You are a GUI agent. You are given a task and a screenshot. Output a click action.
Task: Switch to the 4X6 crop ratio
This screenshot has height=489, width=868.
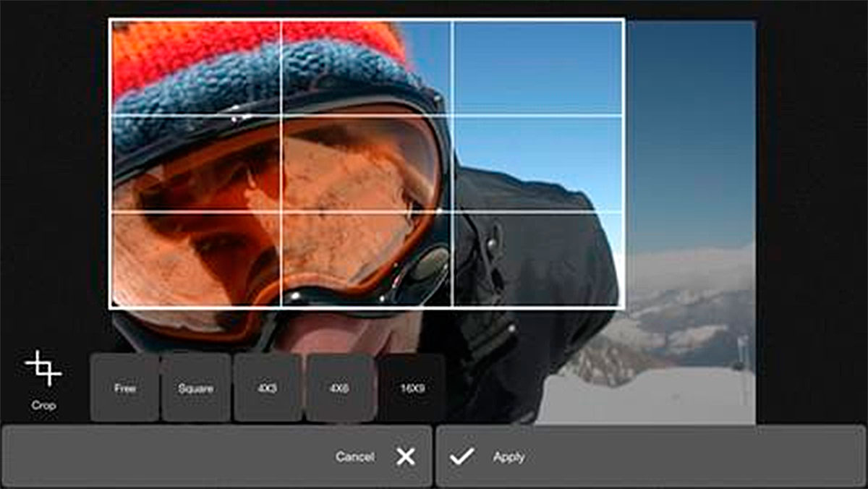click(340, 388)
